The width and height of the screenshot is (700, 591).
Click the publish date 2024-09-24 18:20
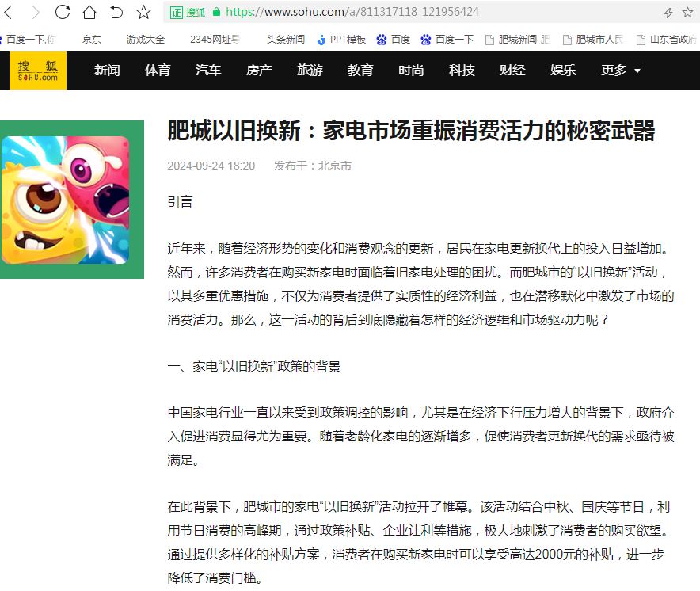(x=211, y=166)
